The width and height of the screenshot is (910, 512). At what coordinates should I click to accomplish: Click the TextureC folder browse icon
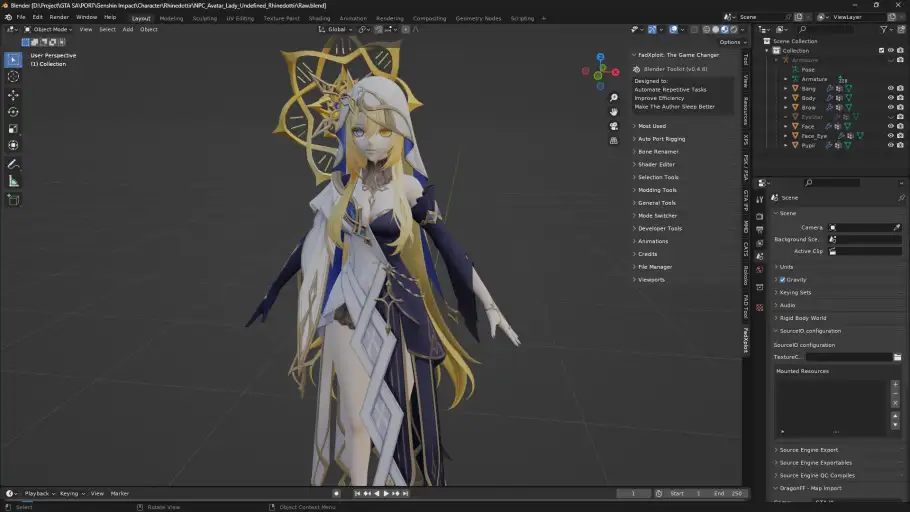(897, 357)
